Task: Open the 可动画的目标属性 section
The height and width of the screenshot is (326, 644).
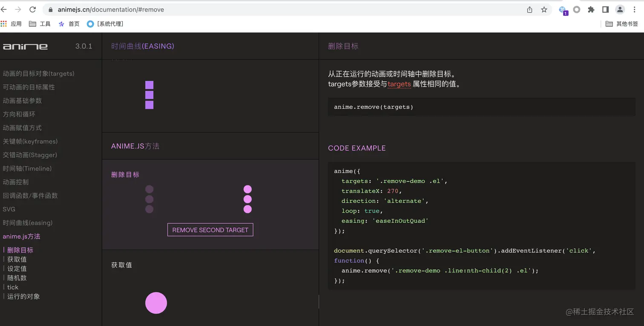Action: tap(29, 87)
